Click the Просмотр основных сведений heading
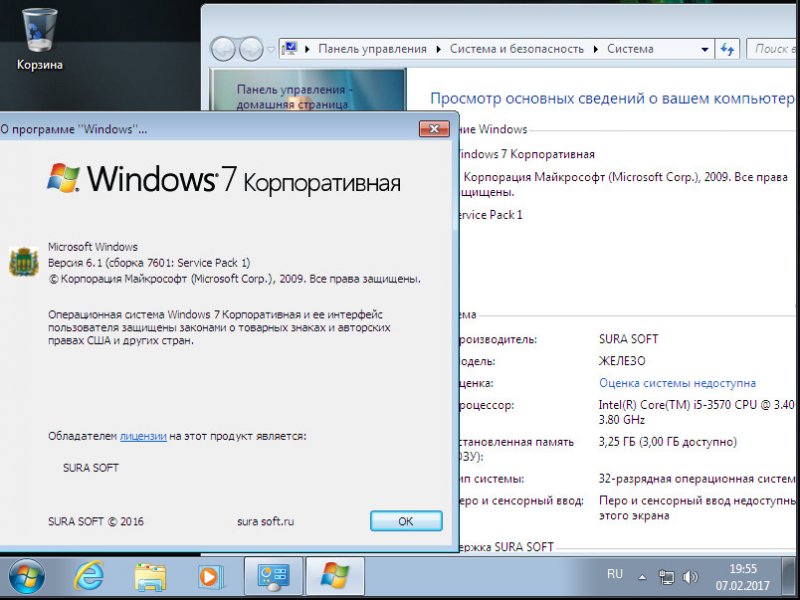 coord(612,98)
